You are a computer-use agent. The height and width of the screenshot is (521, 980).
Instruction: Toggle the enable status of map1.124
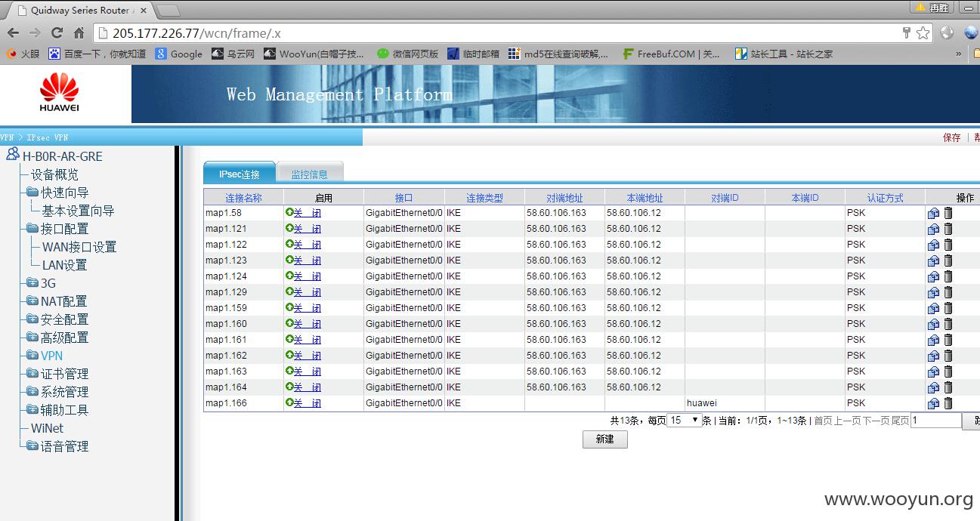pos(303,276)
